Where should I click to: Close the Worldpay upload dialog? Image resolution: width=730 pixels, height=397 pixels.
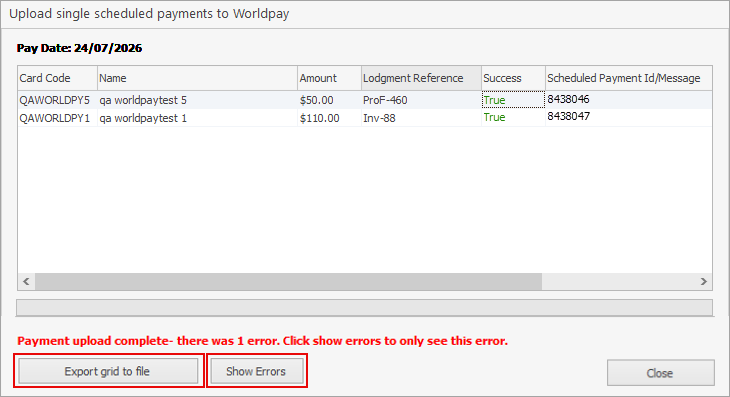[x=660, y=373]
